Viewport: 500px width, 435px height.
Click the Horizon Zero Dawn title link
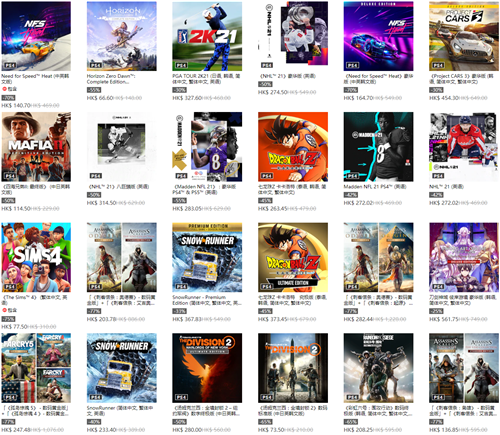click(x=111, y=79)
